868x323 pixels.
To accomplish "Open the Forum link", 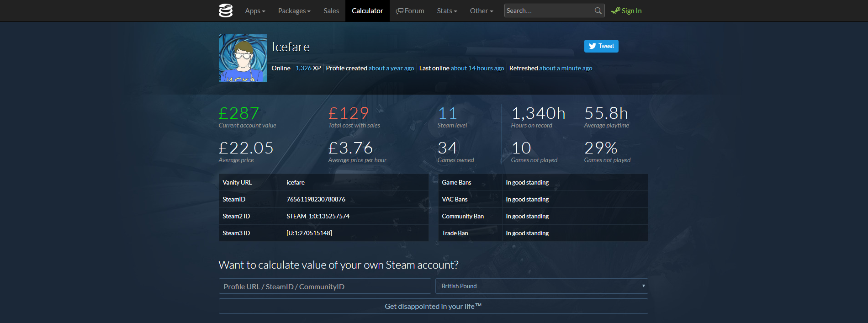I will point(410,11).
